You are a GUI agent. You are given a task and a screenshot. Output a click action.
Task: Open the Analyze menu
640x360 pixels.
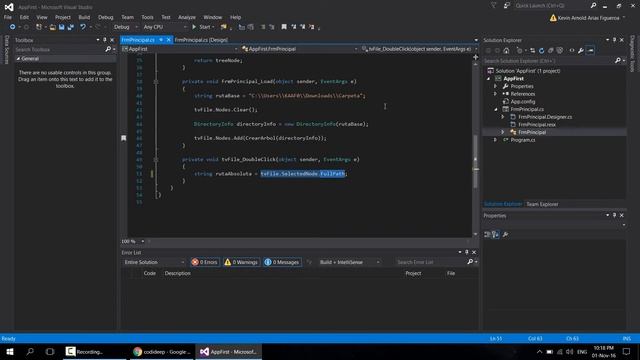(187, 17)
